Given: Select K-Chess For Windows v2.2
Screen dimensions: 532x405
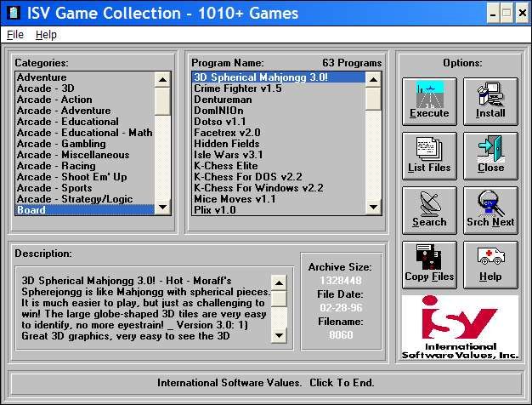Looking at the screenshot, I should 279,188.
